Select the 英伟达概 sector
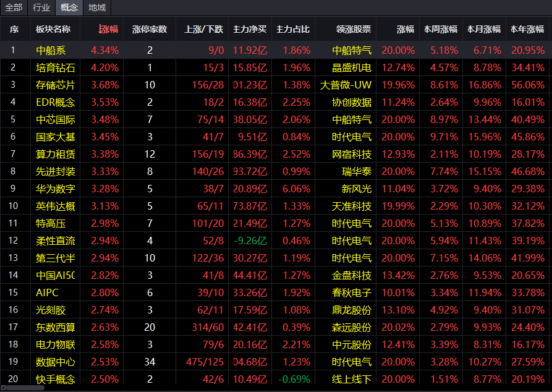 coord(55,206)
